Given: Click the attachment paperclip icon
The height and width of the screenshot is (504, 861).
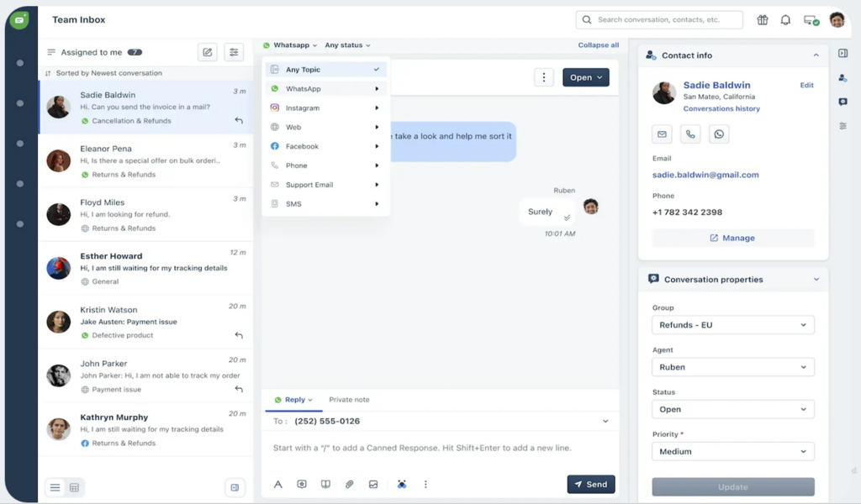Looking at the screenshot, I should [x=349, y=484].
